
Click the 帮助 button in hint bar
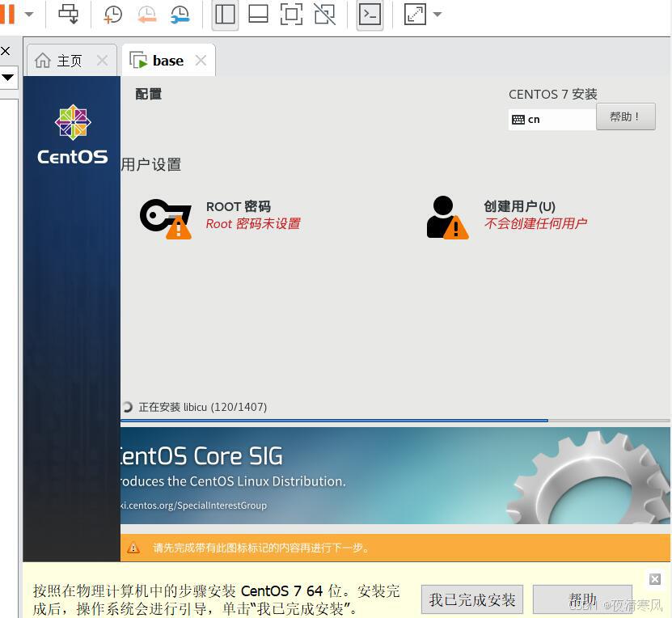coord(582,599)
